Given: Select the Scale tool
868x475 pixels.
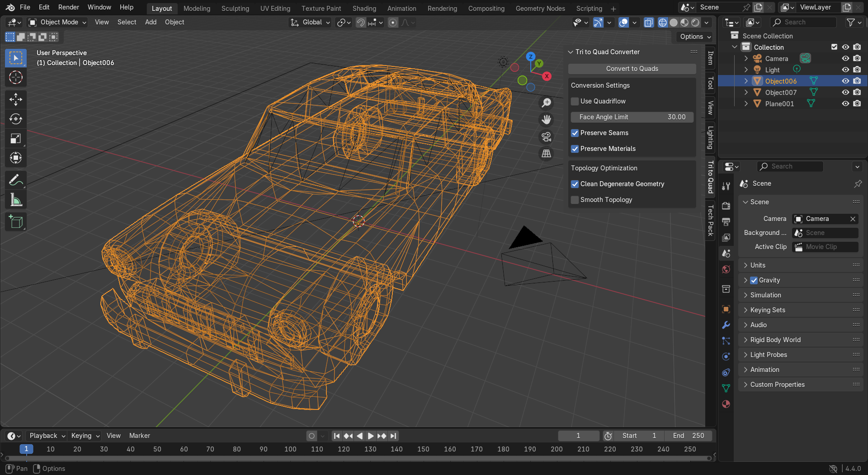Looking at the screenshot, I should [x=16, y=139].
